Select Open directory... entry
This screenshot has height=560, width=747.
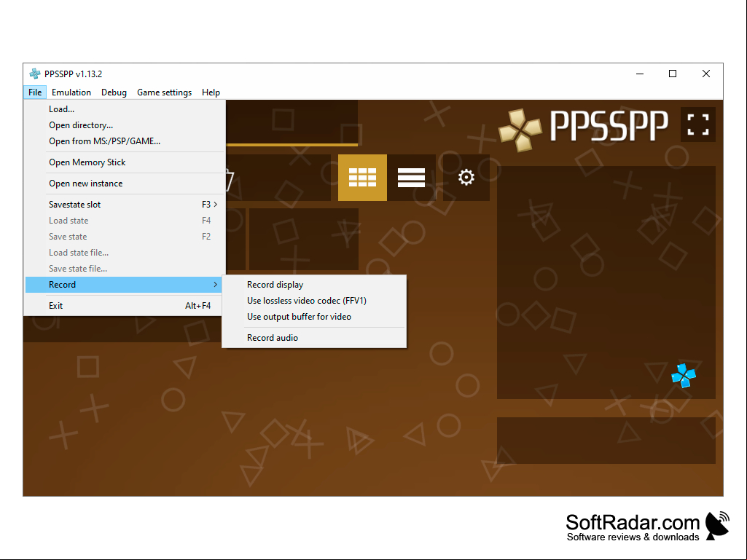click(x=125, y=125)
